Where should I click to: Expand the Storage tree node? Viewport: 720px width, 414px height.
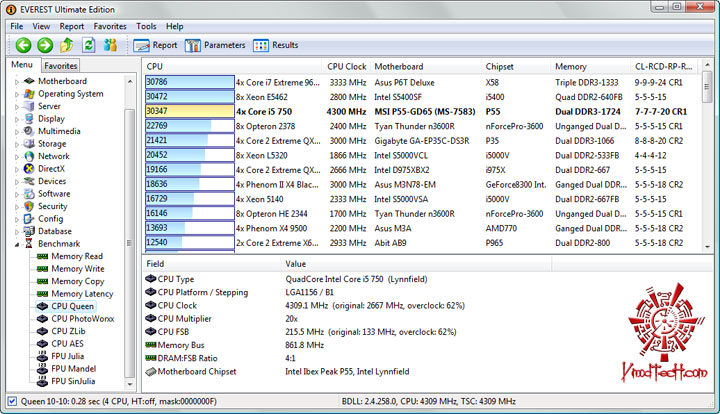tap(17, 144)
